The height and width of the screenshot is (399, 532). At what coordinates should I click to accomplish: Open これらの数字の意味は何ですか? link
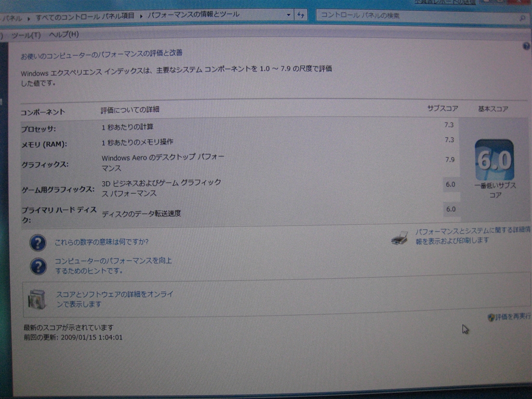[x=101, y=242]
